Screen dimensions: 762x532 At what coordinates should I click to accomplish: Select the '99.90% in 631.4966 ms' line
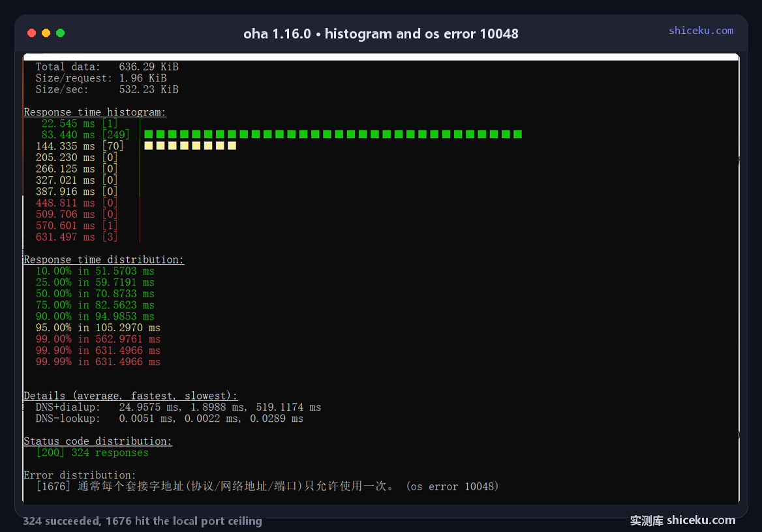pyautogui.click(x=98, y=351)
